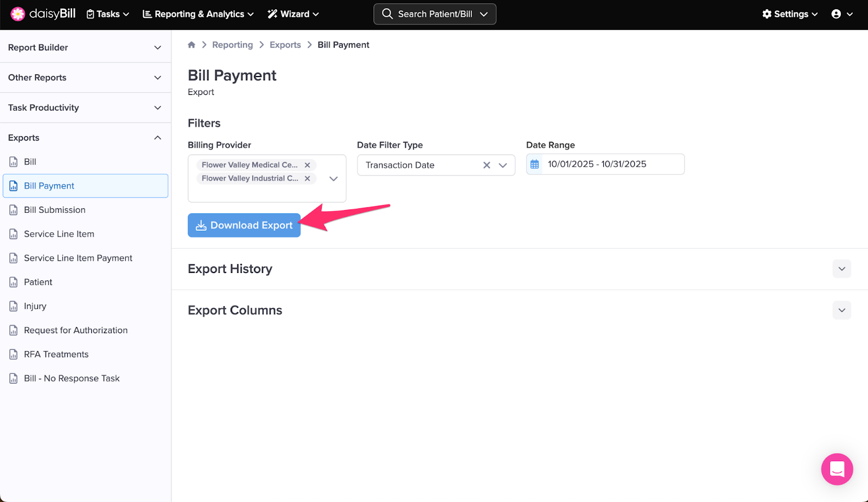Open Reporting & Analytics menu
Viewport: 868px width, 502px height.
point(198,14)
